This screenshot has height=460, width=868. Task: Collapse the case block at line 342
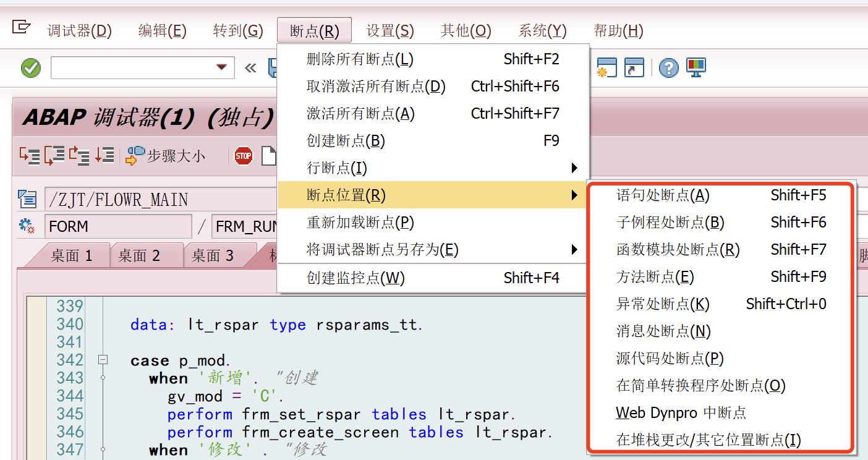(x=104, y=360)
